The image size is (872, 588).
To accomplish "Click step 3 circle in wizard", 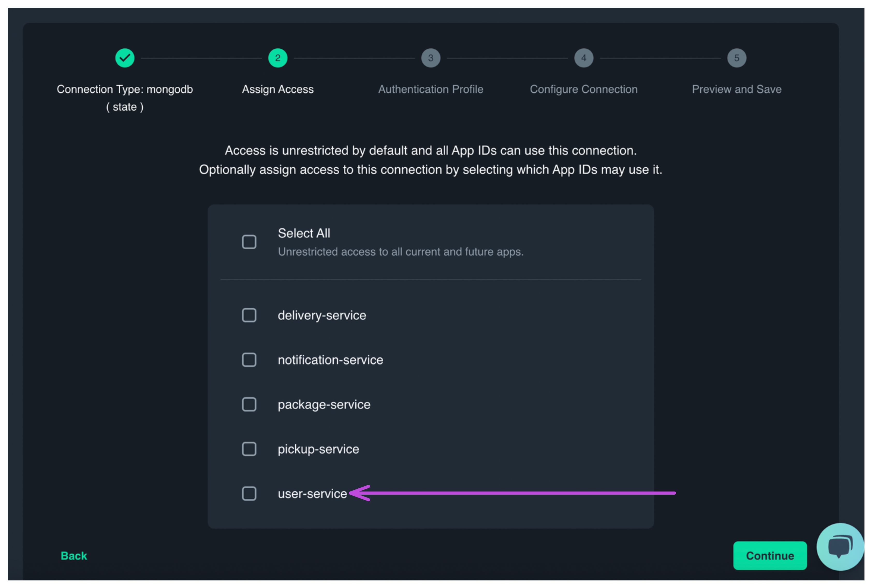I will pyautogui.click(x=430, y=58).
